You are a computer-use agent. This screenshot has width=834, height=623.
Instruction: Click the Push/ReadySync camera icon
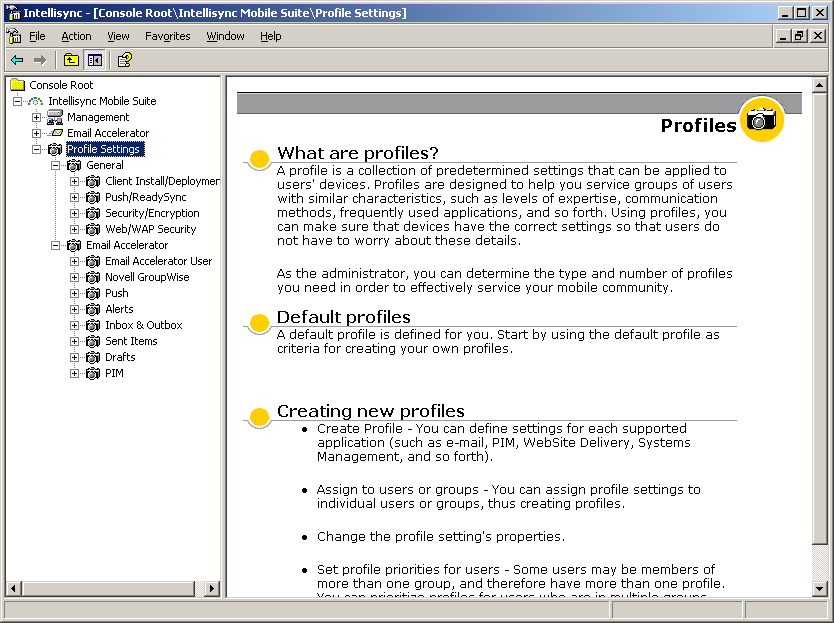pos(93,197)
